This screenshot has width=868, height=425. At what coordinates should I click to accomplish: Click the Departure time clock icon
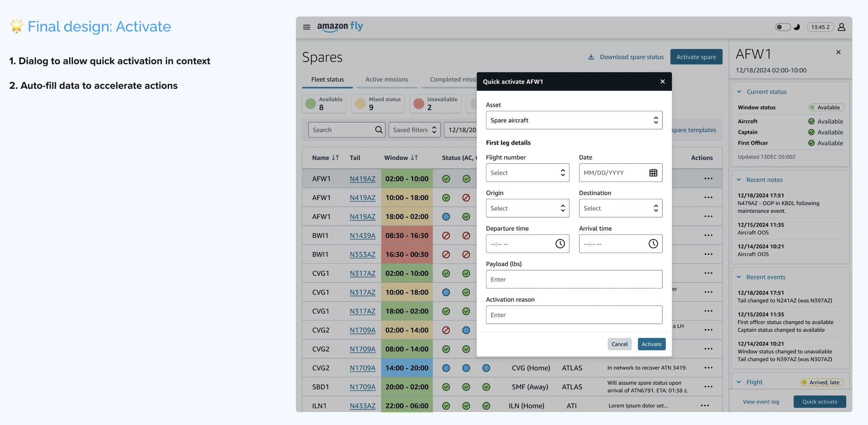coord(560,244)
